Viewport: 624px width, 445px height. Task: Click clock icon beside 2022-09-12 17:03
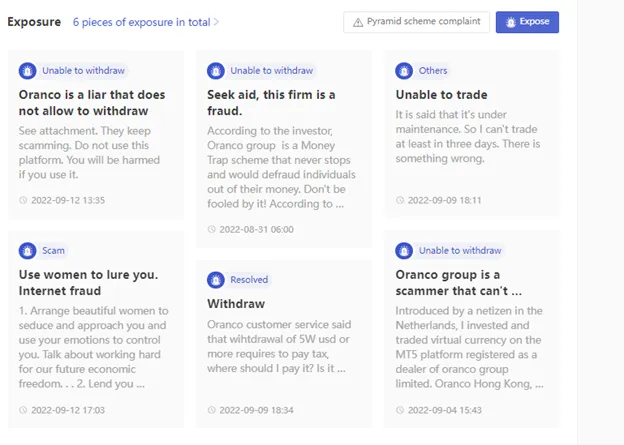point(23,410)
